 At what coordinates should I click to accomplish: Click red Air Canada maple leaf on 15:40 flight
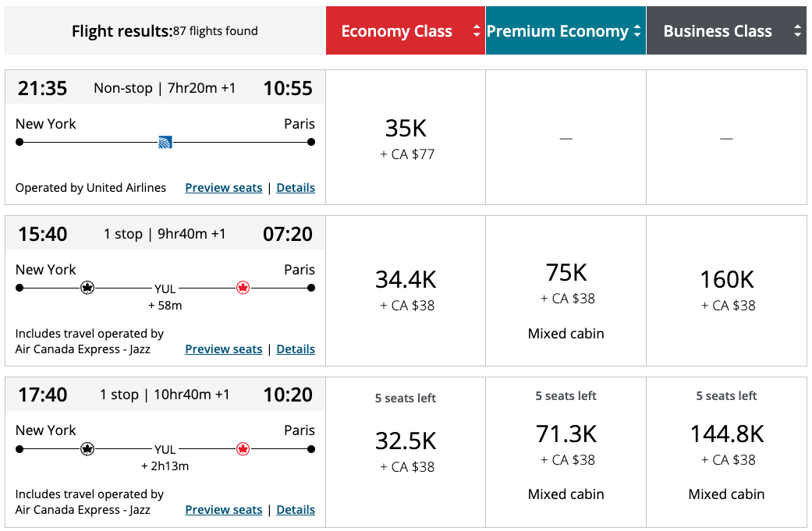point(243,288)
